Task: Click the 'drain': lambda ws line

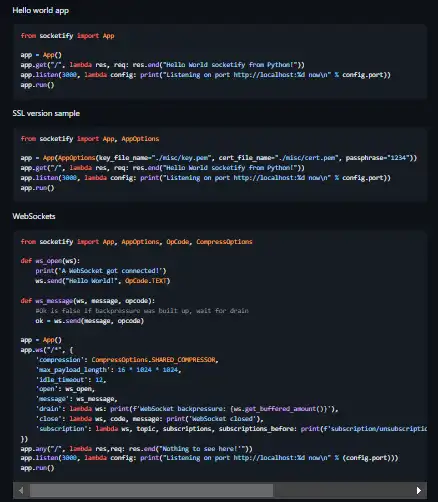Action: [187, 409]
